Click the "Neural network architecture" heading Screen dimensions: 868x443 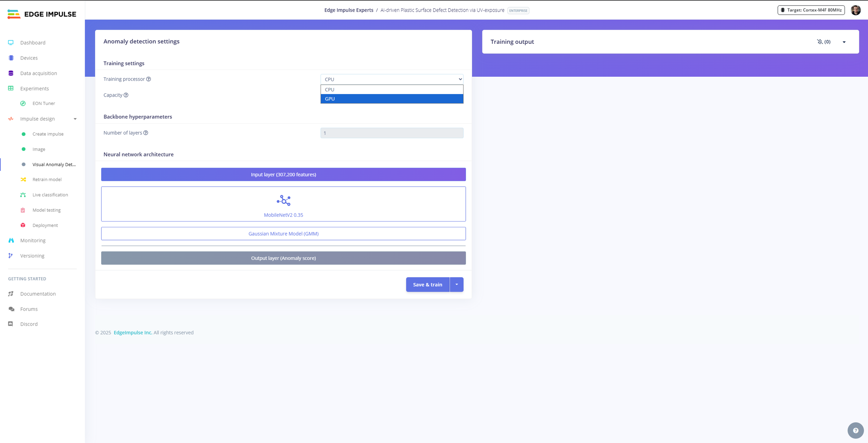click(139, 154)
